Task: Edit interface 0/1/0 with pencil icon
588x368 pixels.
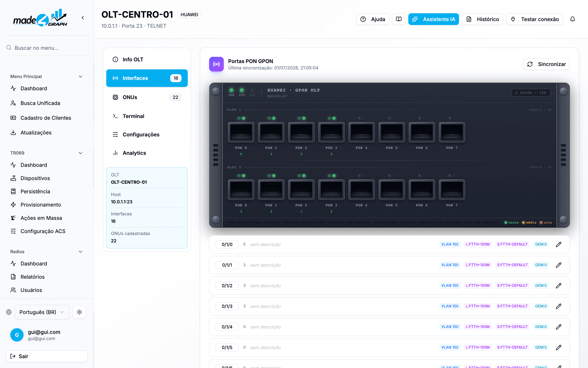Action: [x=559, y=244]
